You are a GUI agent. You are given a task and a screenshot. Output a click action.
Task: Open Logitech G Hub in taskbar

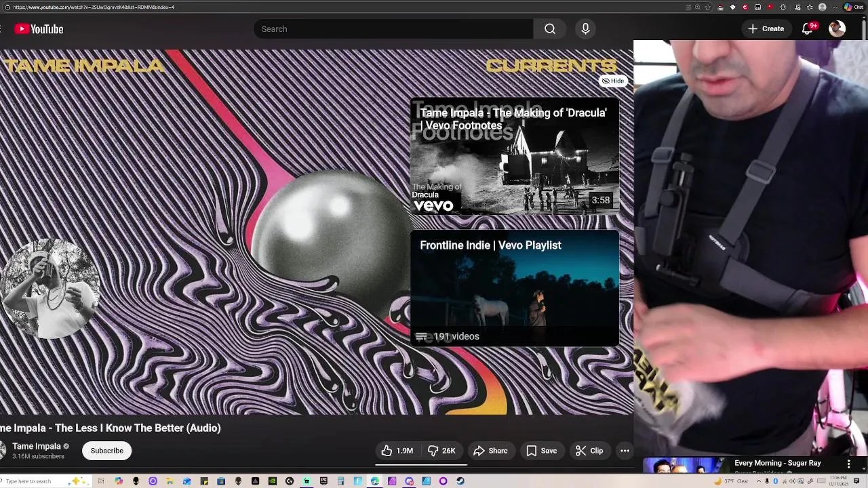290,481
